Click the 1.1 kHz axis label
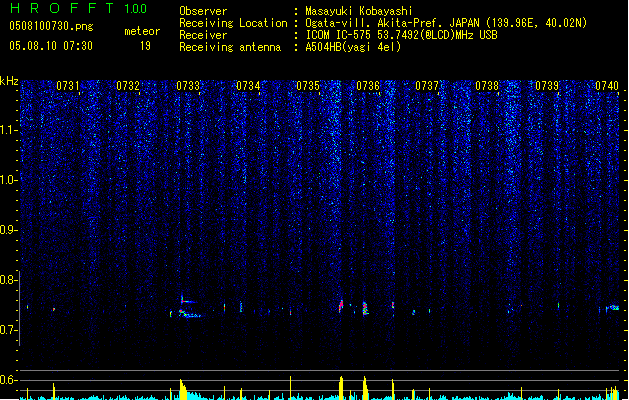The image size is (629, 400). pos(8,130)
